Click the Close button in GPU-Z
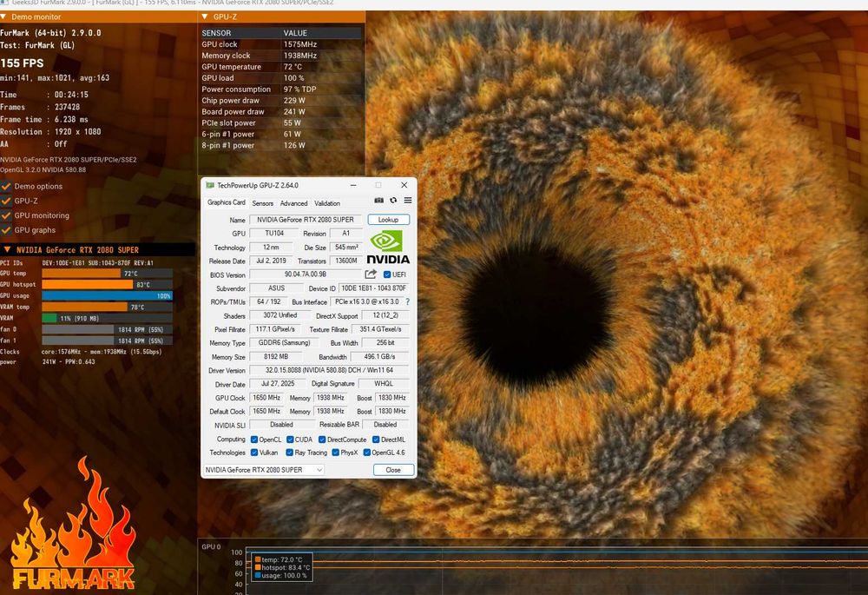 click(393, 470)
